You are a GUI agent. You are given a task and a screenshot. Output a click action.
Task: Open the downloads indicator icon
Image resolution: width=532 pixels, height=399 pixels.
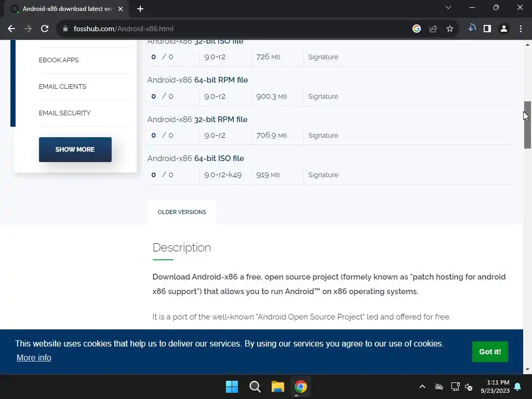472,28
